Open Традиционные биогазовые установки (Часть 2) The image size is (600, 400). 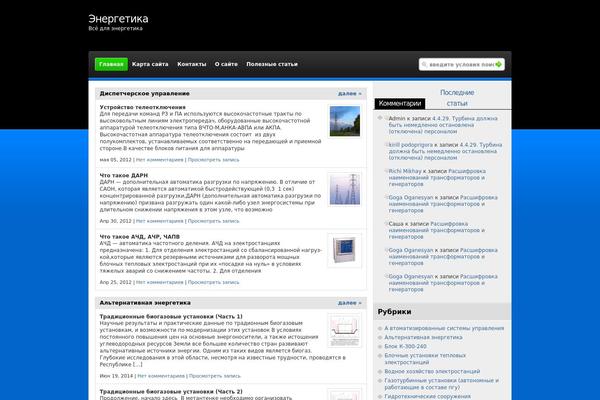pos(171,392)
